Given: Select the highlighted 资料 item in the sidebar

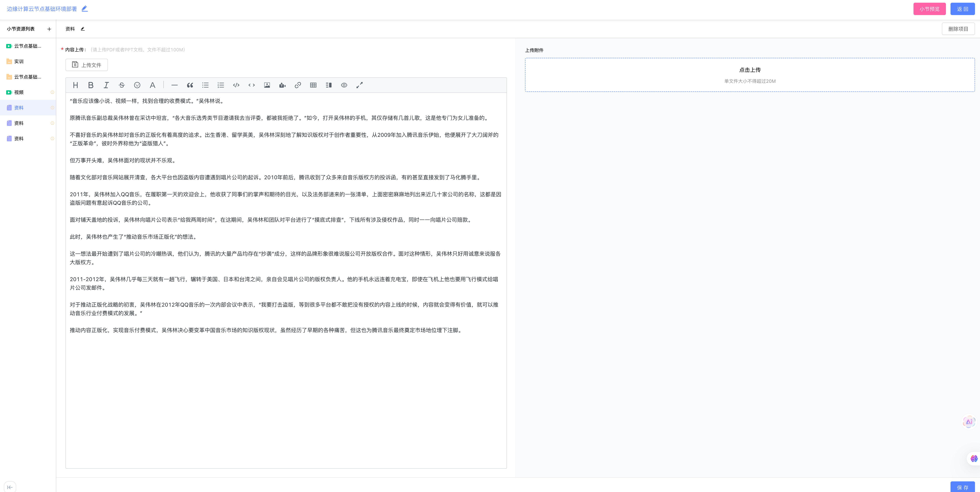Looking at the screenshot, I should pyautogui.click(x=19, y=108).
